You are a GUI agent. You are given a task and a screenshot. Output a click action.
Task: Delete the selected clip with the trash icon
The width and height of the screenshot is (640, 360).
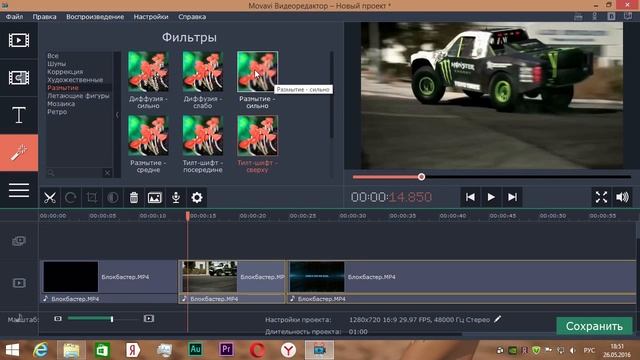click(x=134, y=198)
